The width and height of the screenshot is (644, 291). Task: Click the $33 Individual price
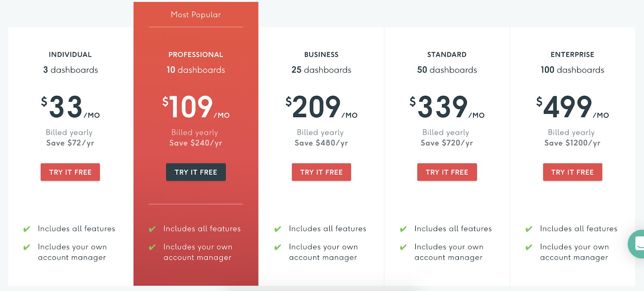[x=66, y=107]
